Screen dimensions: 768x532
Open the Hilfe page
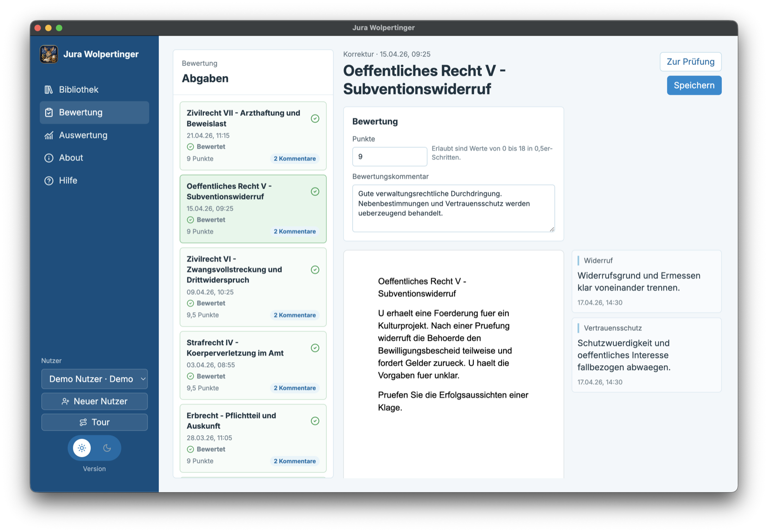tap(95, 181)
